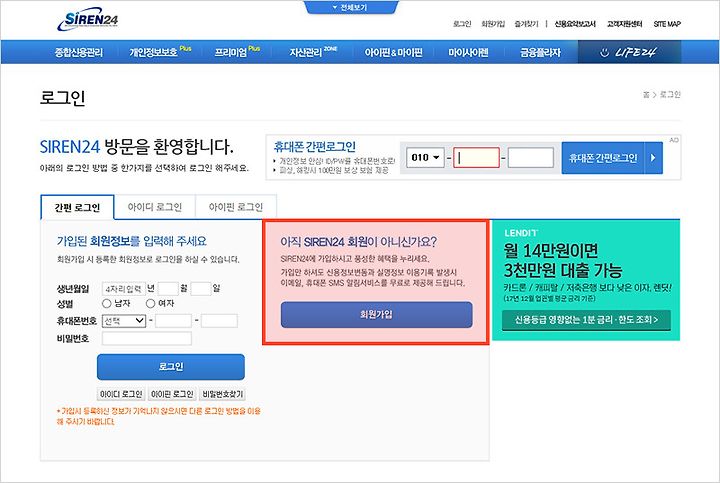The height and width of the screenshot is (483, 720).
Task: Open the LIFE24 banner menu
Action: (629, 52)
